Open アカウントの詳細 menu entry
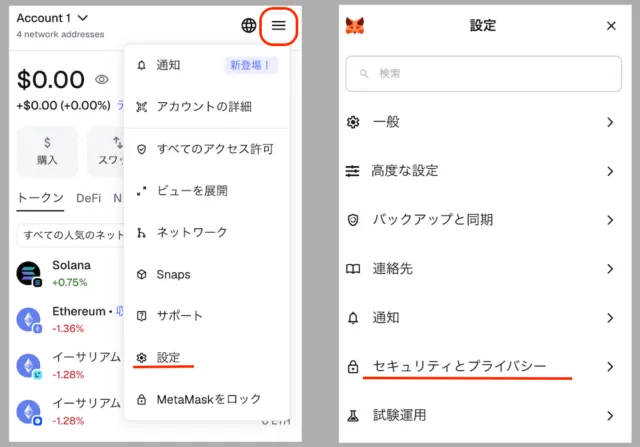The width and height of the screenshot is (640, 447). click(x=207, y=107)
